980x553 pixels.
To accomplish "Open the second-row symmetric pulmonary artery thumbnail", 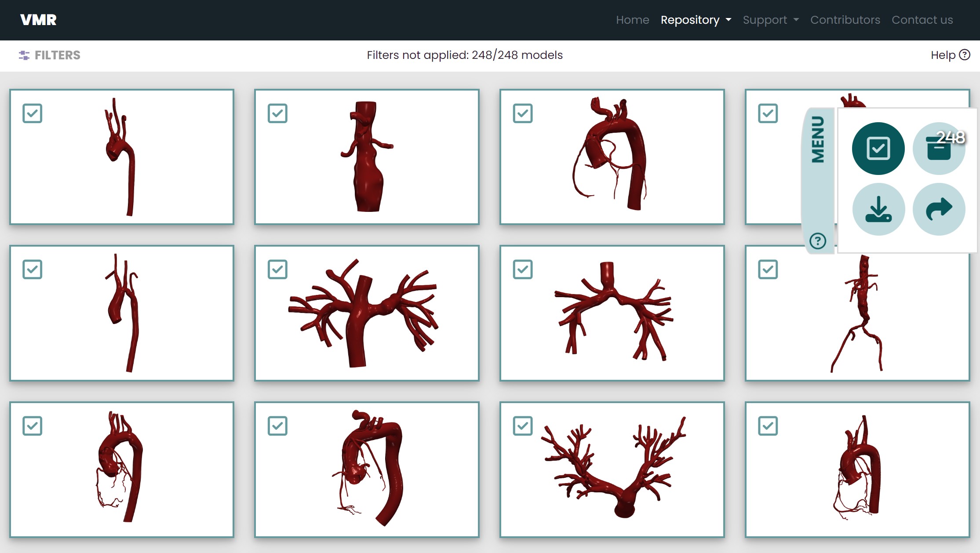I will point(612,313).
